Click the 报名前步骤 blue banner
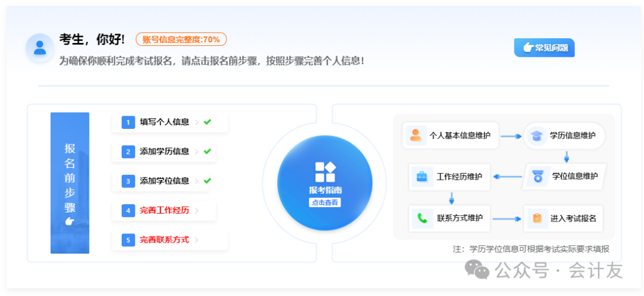Image resolution: width=644 pixels, height=296 pixels. [x=70, y=183]
